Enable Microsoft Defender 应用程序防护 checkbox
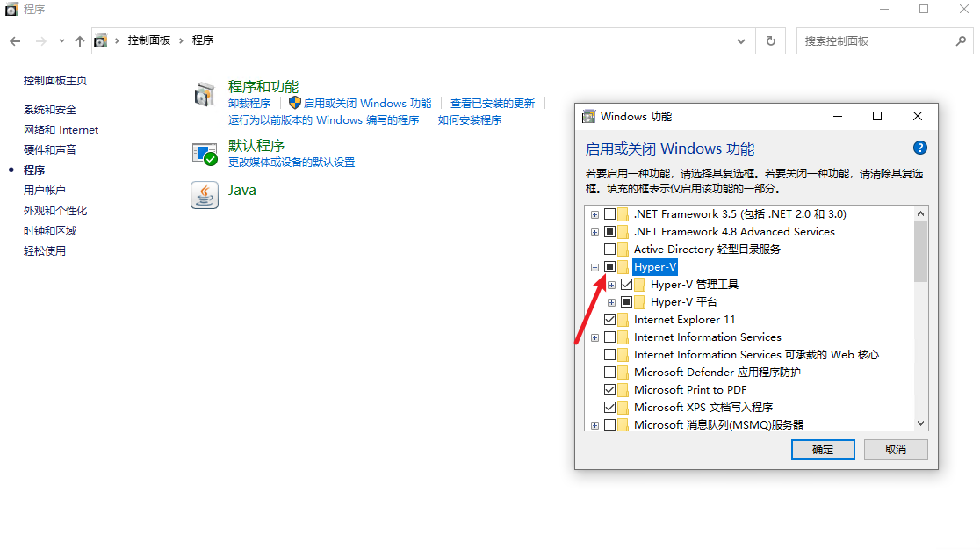Image resolution: width=980 pixels, height=550 pixels. [609, 373]
